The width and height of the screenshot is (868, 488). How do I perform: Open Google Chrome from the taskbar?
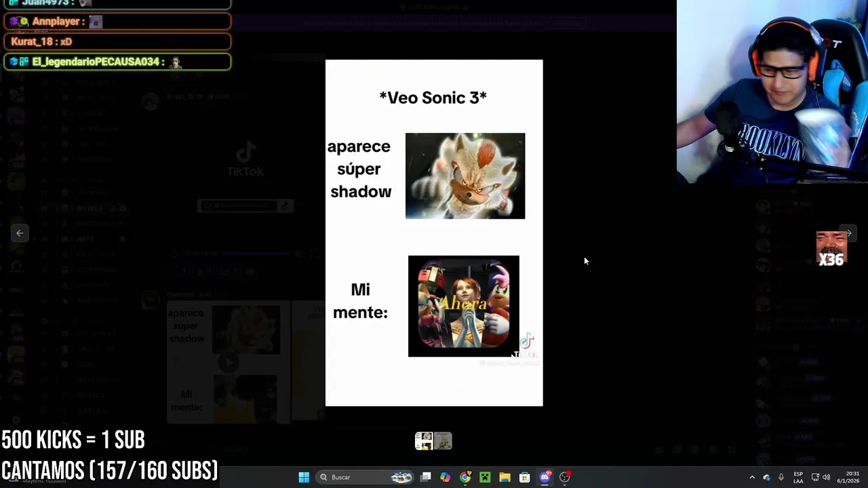(x=465, y=477)
